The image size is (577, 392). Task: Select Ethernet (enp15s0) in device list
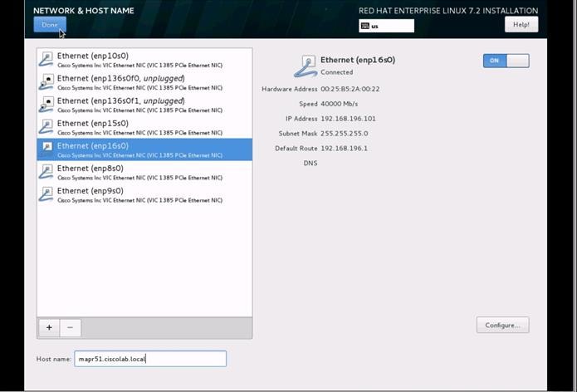[144, 127]
